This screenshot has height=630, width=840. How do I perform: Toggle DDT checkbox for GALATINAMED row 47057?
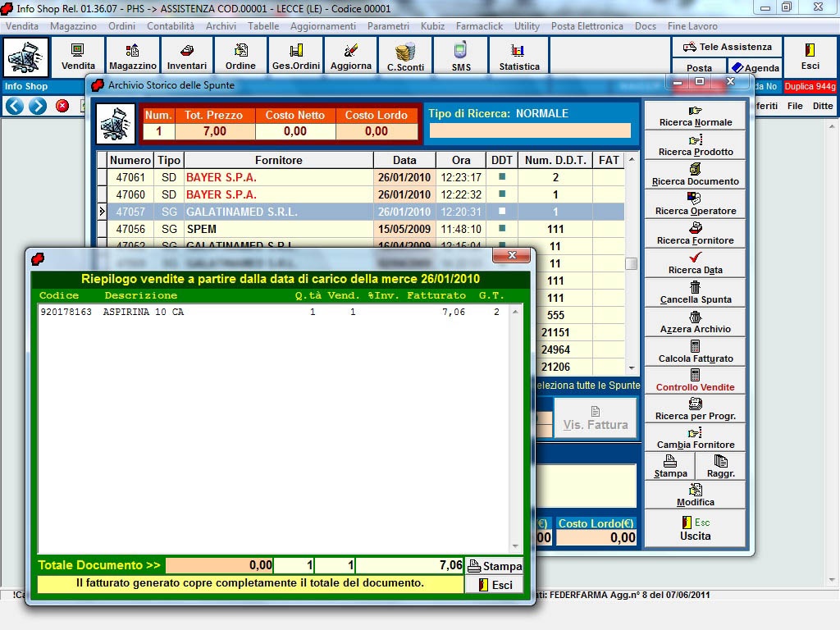click(501, 212)
